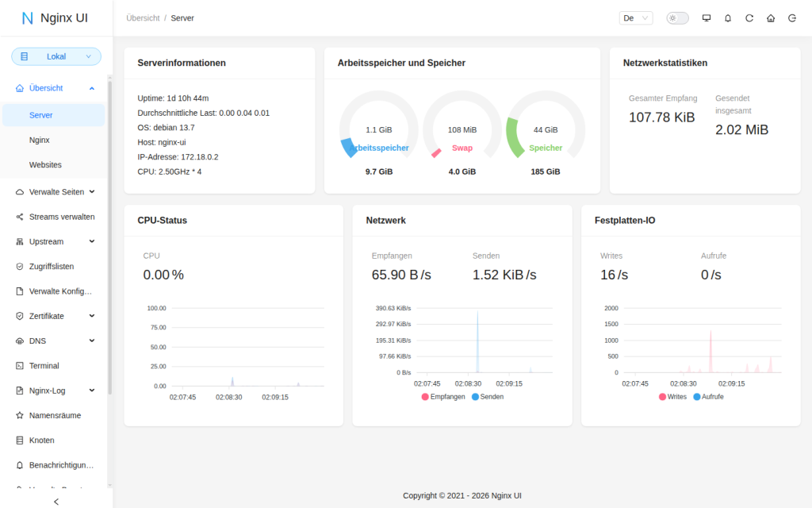Open the Websites submenu item
The width and height of the screenshot is (812, 508).
(x=53, y=165)
